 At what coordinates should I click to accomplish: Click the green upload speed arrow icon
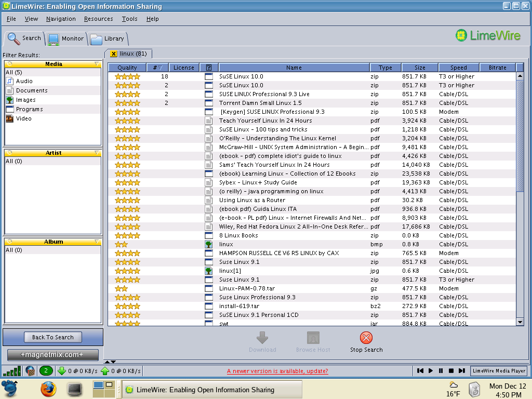pyautogui.click(x=105, y=371)
